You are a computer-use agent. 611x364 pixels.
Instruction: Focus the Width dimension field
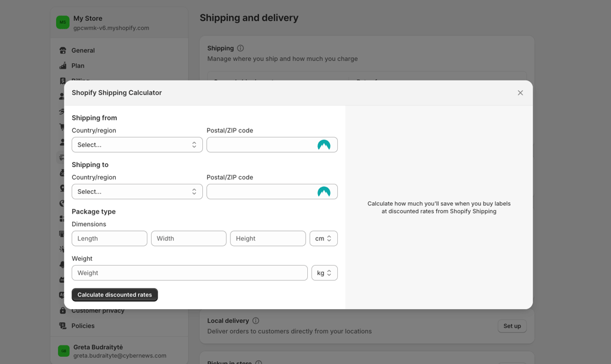tap(189, 239)
